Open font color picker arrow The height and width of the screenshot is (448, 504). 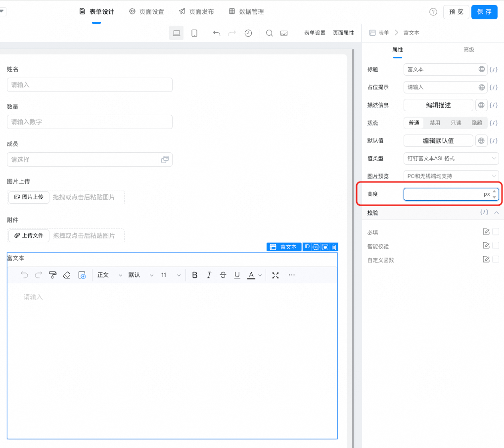(x=260, y=275)
